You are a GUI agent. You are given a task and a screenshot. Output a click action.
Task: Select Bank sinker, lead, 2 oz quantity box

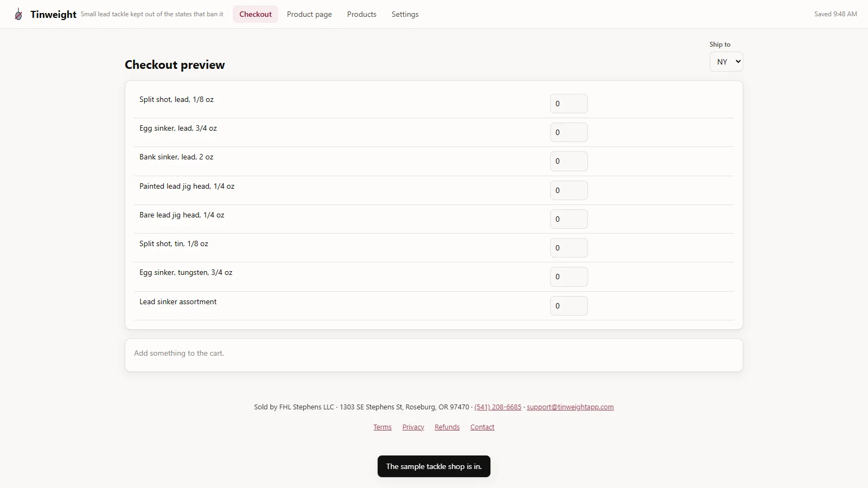tap(569, 161)
